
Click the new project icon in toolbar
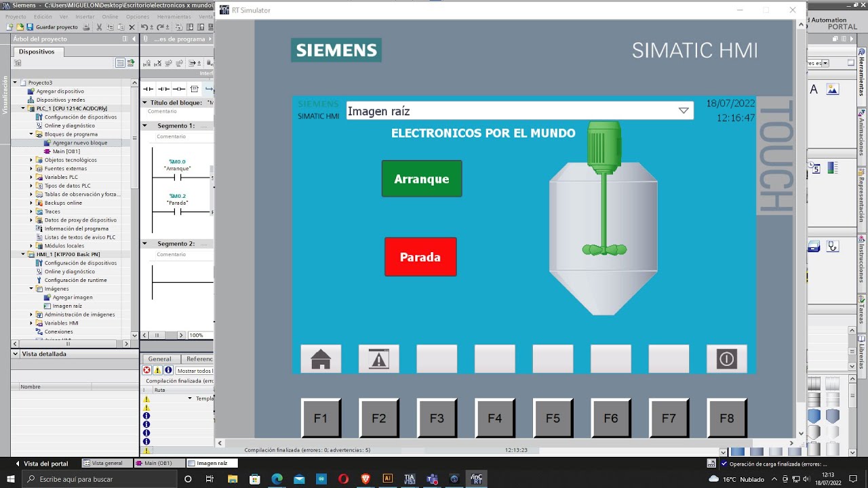point(9,27)
